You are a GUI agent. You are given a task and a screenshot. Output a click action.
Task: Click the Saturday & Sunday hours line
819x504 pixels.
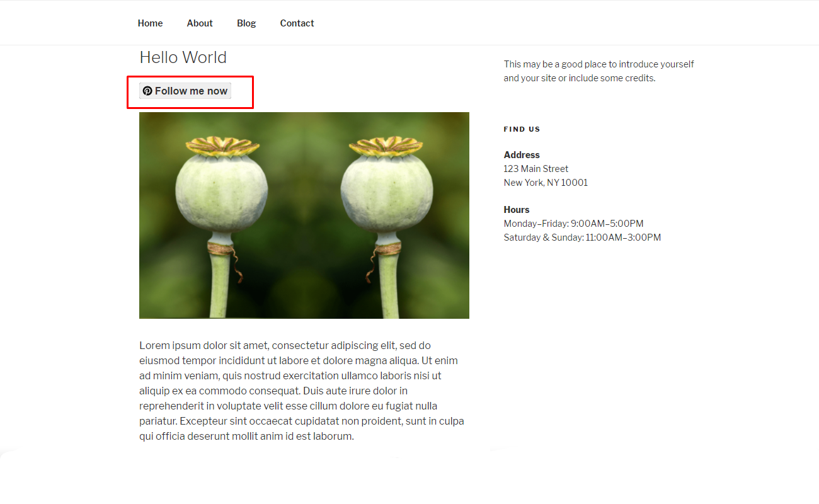(x=583, y=238)
